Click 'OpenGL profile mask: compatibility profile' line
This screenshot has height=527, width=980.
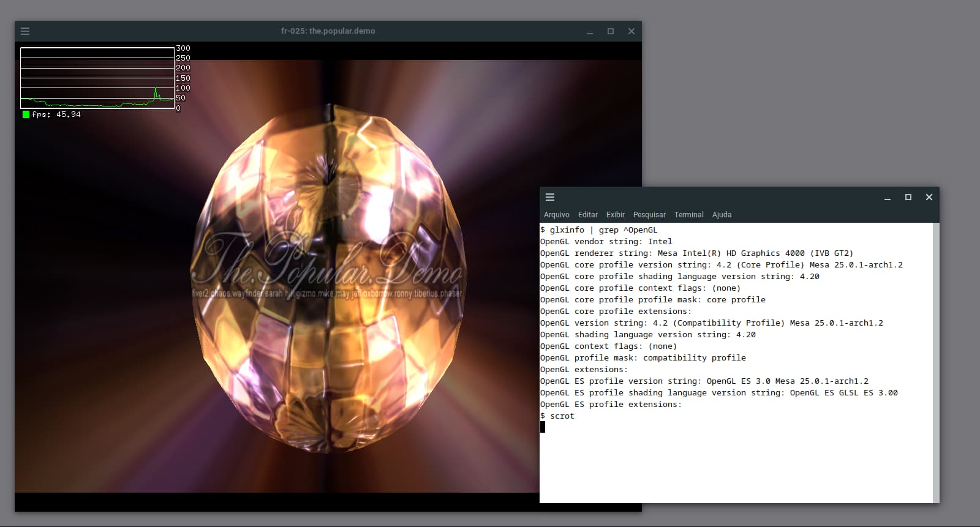point(643,358)
